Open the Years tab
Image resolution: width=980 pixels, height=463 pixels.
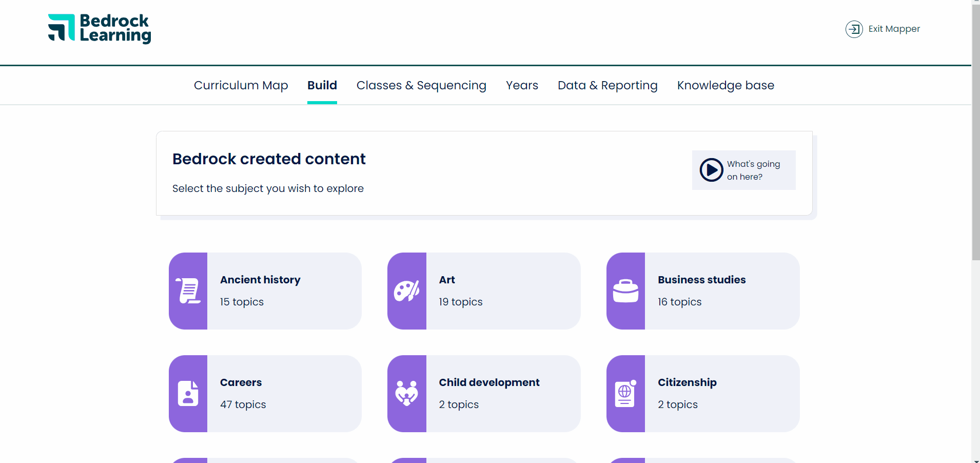click(522, 85)
